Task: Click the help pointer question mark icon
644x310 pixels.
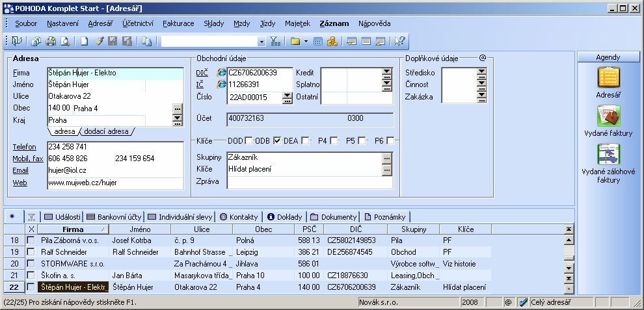Action: [399, 41]
